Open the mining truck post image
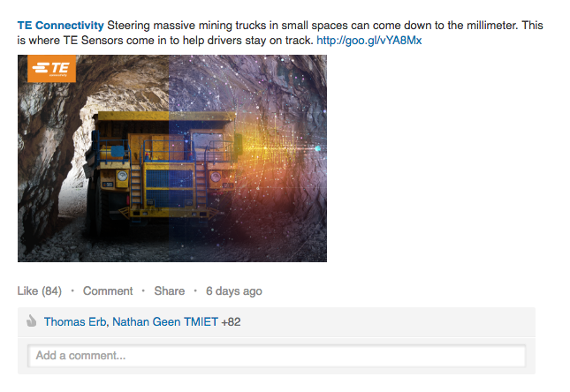 (x=172, y=158)
